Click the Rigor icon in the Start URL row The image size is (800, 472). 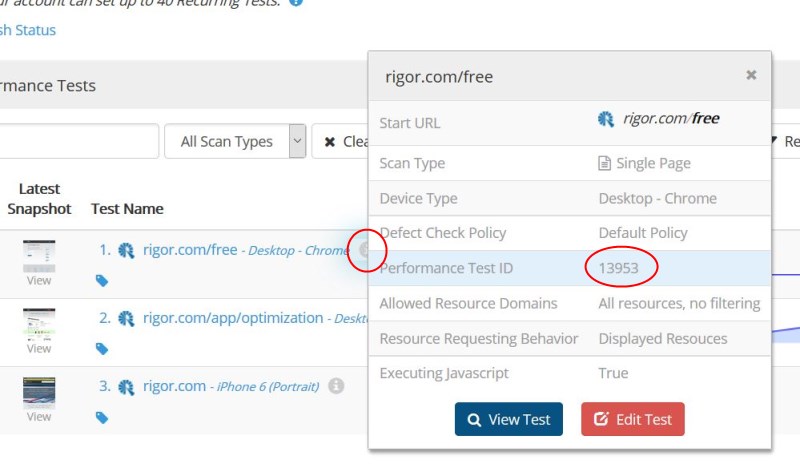coord(606,119)
